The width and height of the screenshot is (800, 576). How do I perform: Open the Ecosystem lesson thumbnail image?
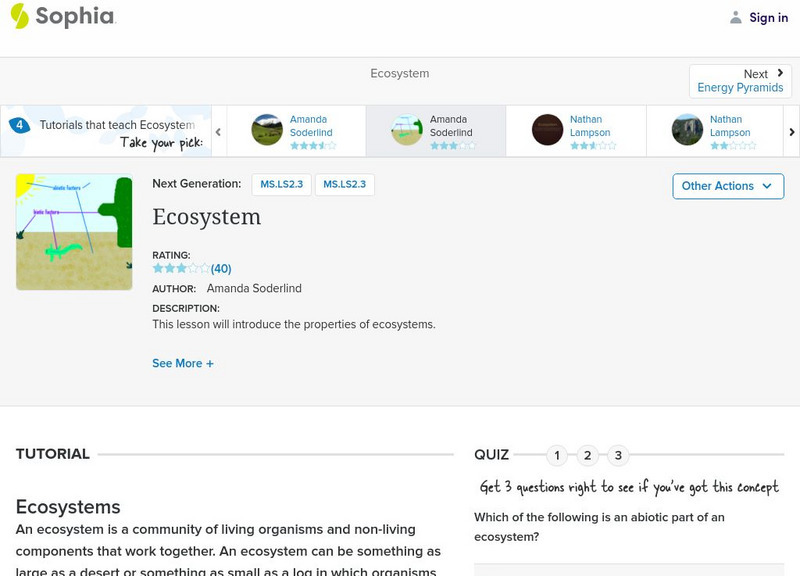pyautogui.click(x=74, y=232)
